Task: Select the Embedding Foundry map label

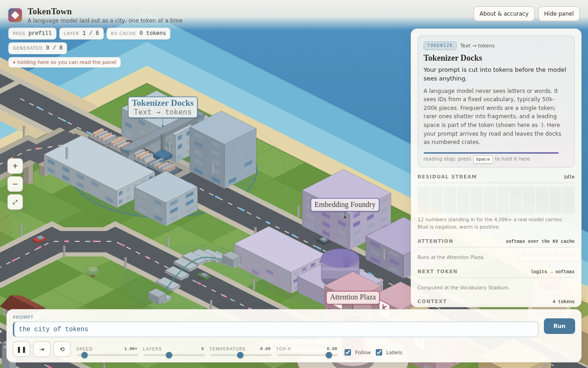Action: tap(345, 205)
